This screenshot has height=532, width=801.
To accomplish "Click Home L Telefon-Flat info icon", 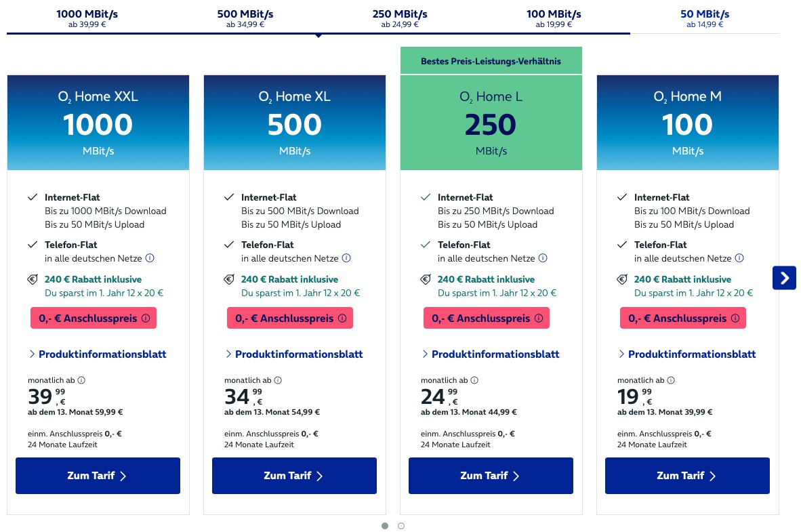I will pyautogui.click(x=543, y=258).
